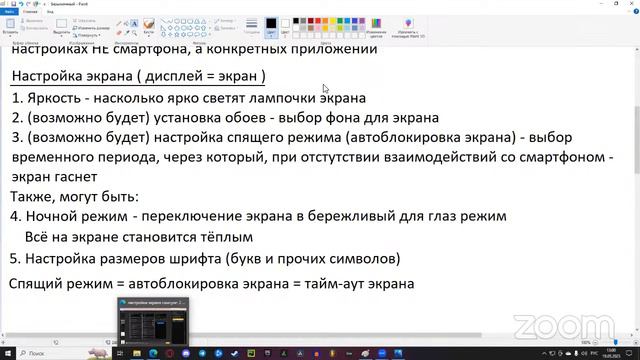Open the File (Файл) menu tab
This screenshot has width=640, height=360.
tap(9, 12)
